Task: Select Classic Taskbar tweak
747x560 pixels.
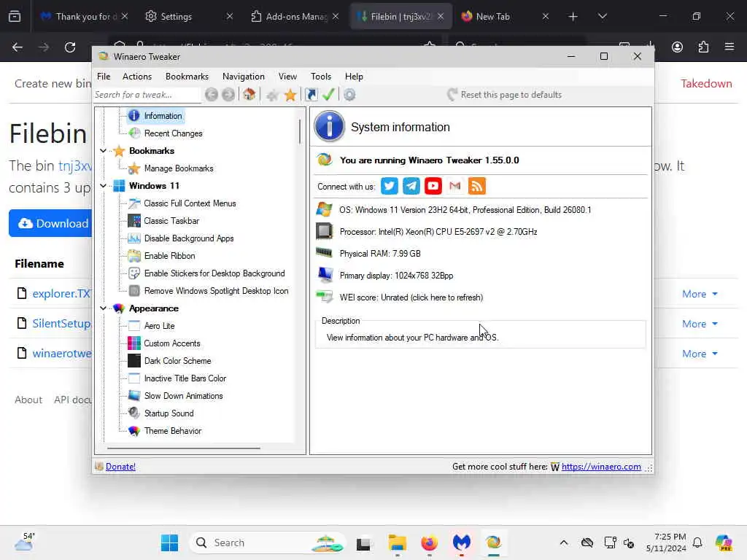Action: (171, 221)
